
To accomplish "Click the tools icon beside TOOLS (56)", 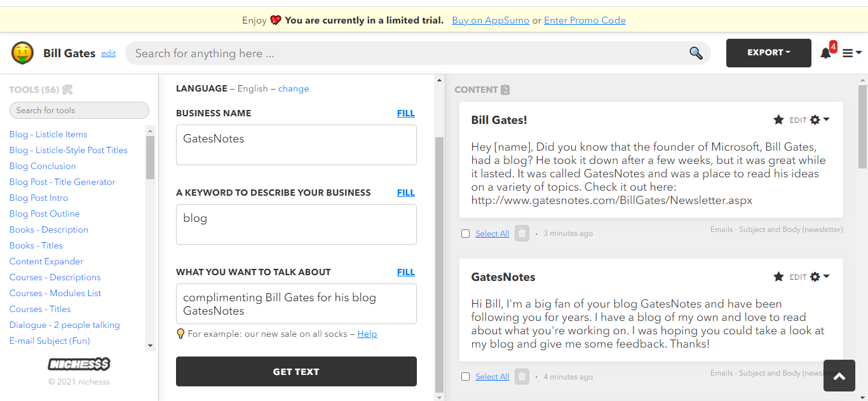I will (x=67, y=90).
